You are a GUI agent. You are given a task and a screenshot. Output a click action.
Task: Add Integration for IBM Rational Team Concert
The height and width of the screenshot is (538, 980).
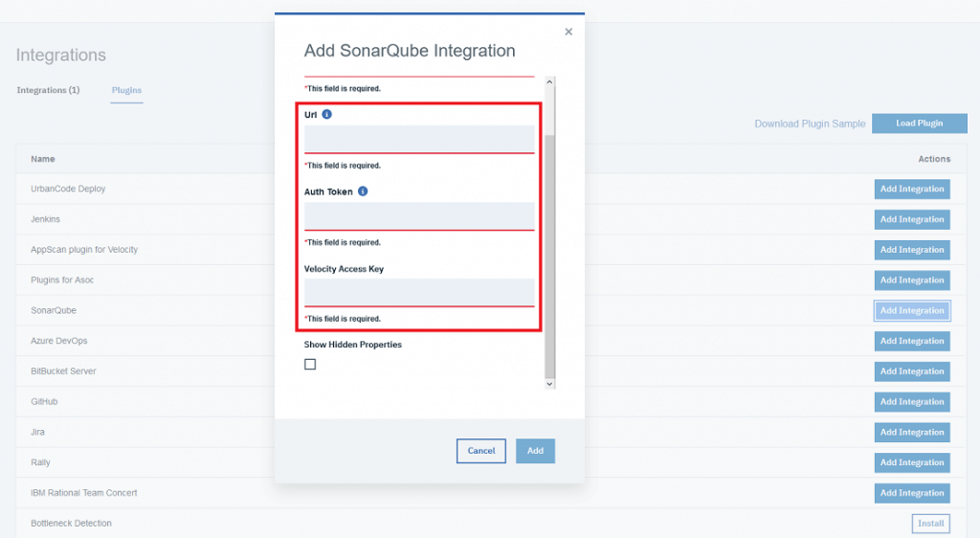tap(912, 493)
